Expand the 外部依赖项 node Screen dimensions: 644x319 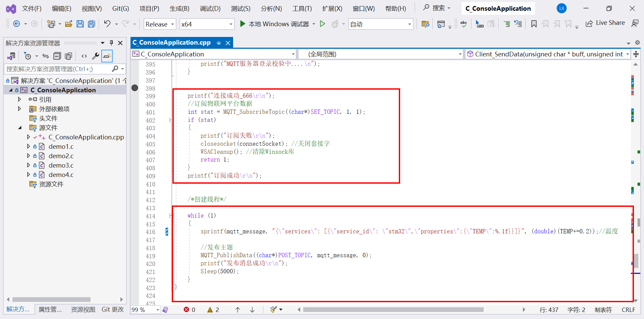[x=19, y=109]
